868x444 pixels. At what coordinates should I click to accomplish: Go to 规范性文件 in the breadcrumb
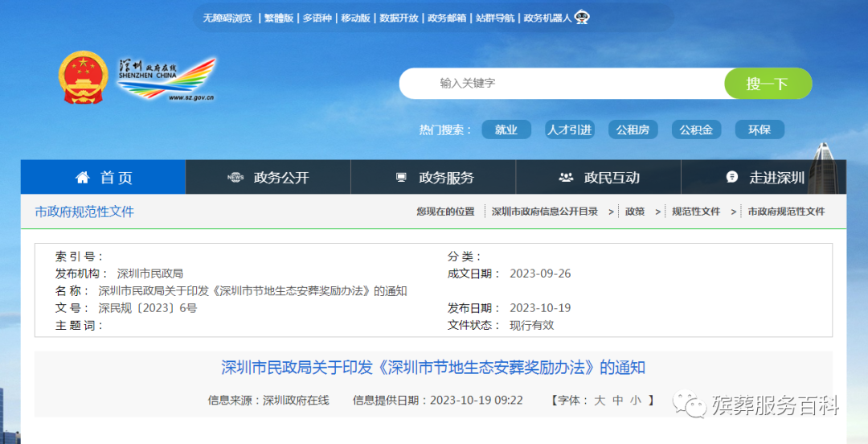696,212
